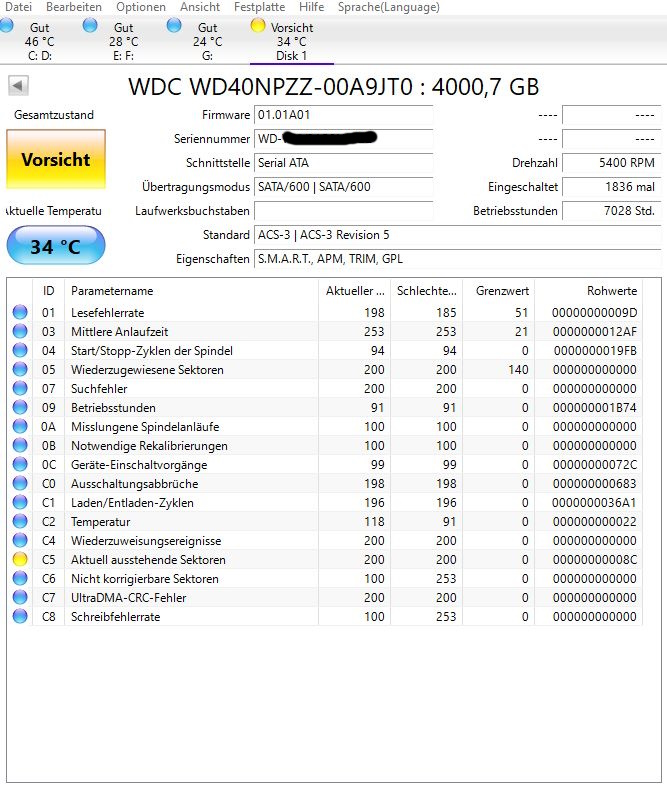
Task: Click the ID column header
Action: click(49, 290)
